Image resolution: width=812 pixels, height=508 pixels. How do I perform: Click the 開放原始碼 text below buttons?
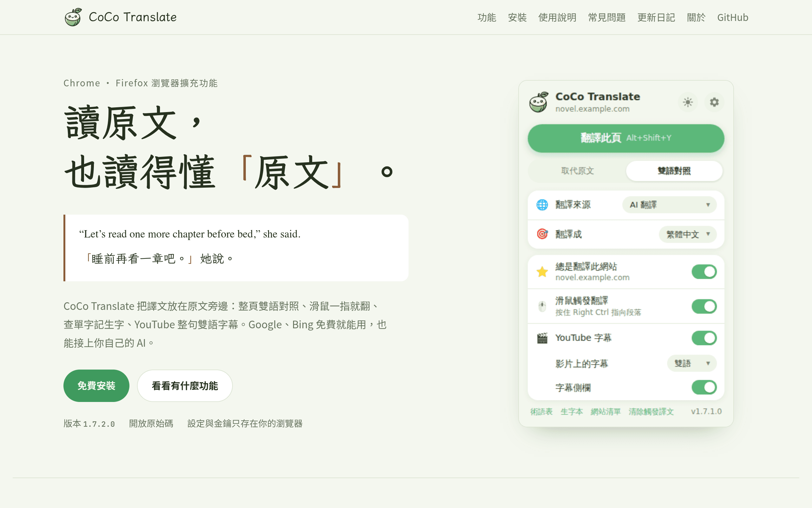click(151, 423)
